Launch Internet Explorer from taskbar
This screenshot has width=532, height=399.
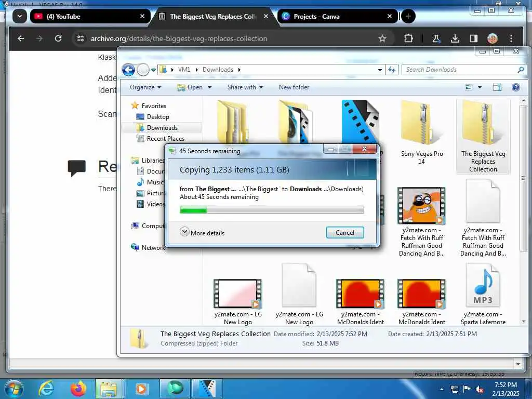coord(46,389)
